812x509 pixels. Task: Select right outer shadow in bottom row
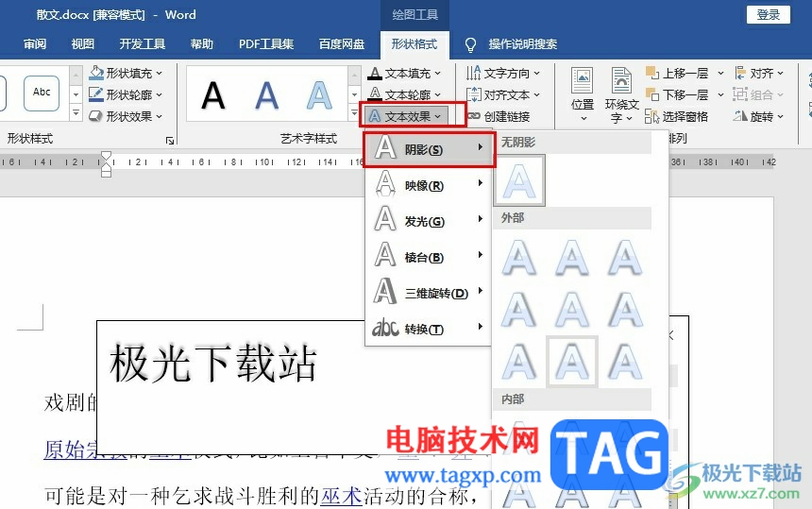625,362
